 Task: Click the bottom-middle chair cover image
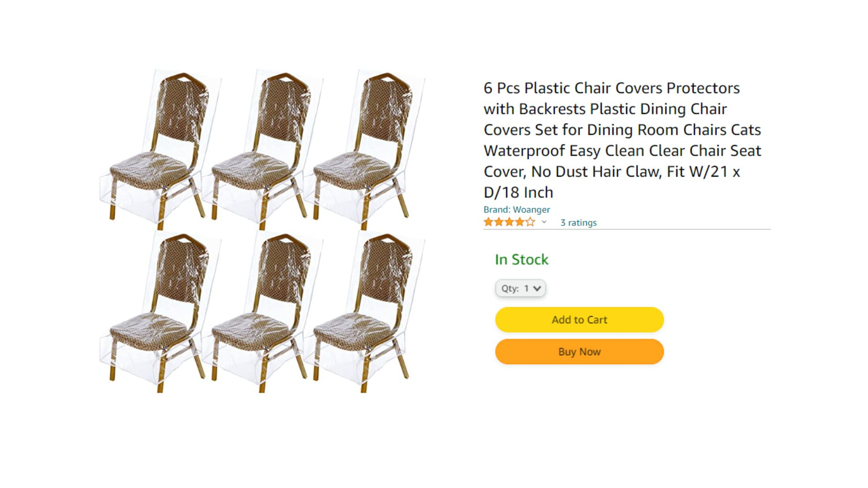point(262,312)
